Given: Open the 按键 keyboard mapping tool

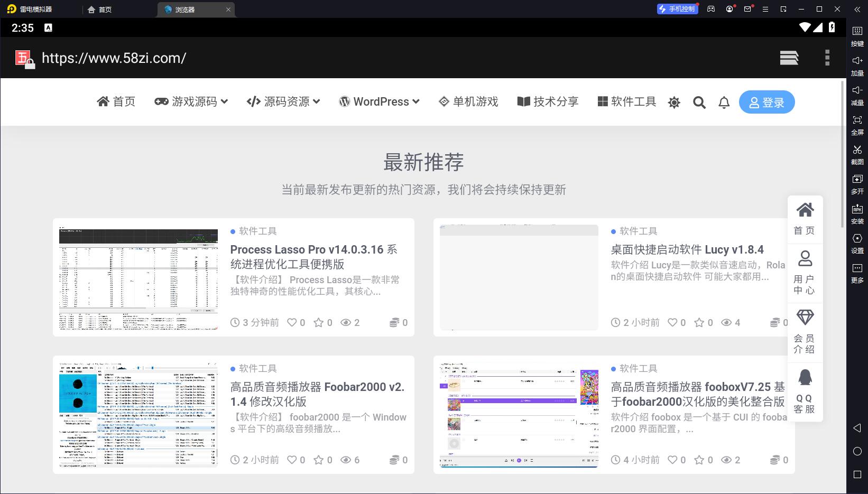Looking at the screenshot, I should point(857,36).
